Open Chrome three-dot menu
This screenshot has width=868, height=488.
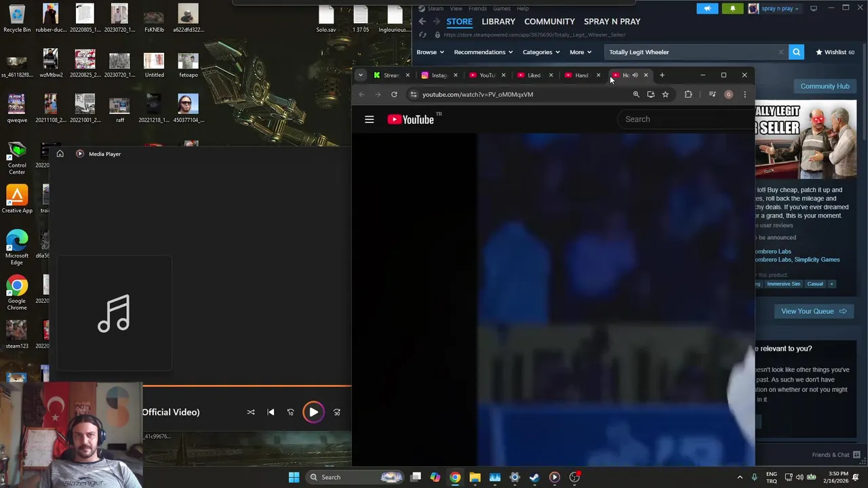click(745, 95)
